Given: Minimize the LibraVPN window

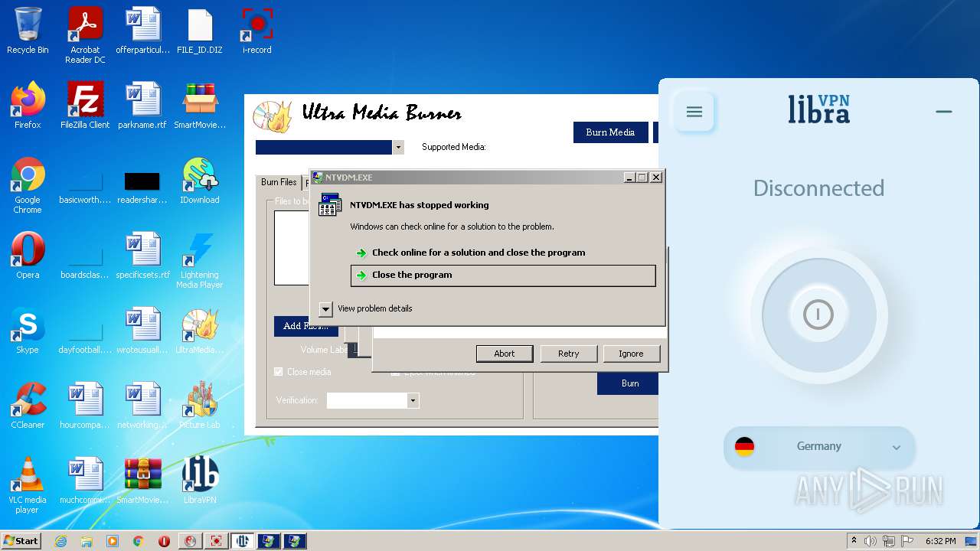Looking at the screenshot, I should pyautogui.click(x=943, y=112).
